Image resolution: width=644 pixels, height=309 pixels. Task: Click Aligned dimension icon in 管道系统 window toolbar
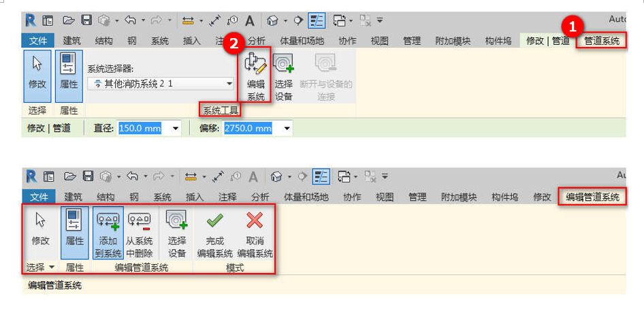214,20
